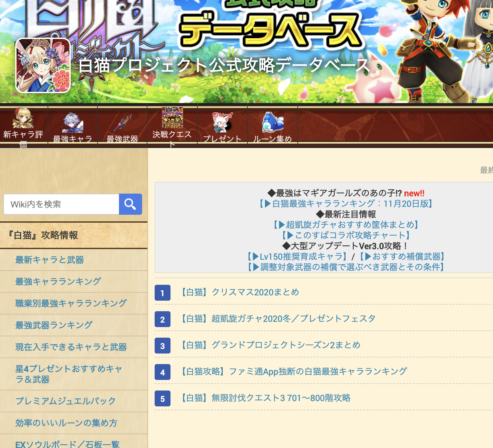
Task: Click the ルーン集め blue creature icon
Action: click(x=273, y=122)
